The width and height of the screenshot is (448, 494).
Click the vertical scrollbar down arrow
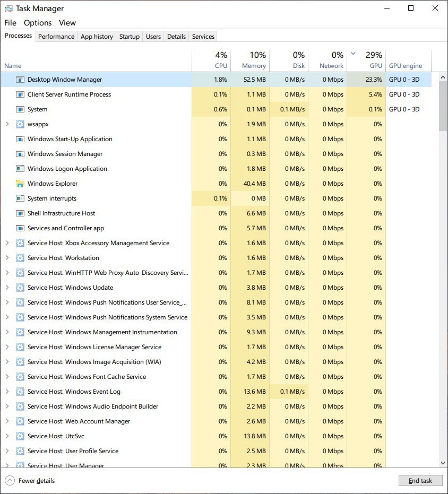(443, 463)
